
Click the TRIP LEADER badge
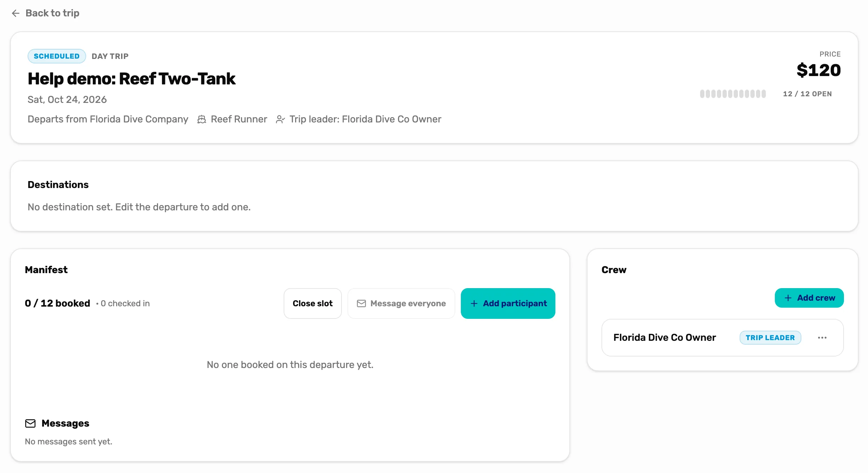(770, 338)
